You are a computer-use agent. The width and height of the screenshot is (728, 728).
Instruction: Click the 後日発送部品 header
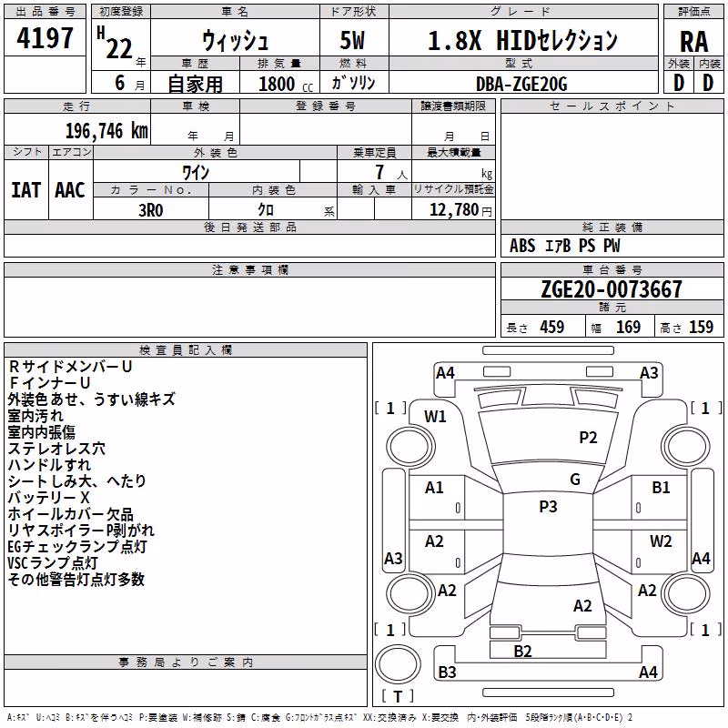(x=249, y=227)
